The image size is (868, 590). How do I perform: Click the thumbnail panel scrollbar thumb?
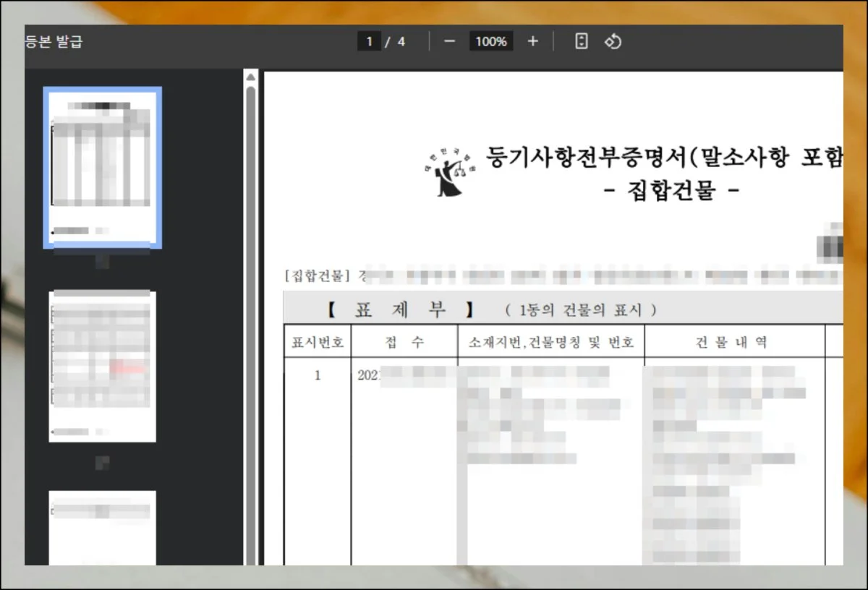click(251, 289)
